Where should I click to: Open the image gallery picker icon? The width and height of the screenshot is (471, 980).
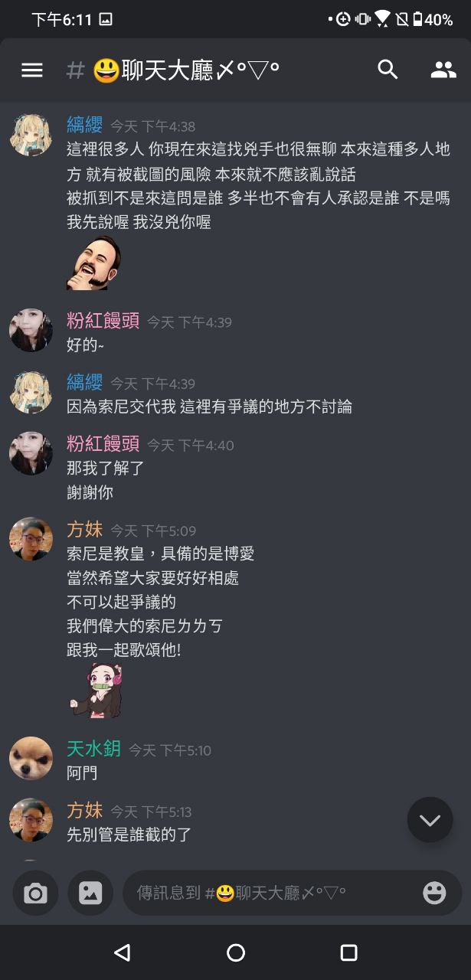click(x=90, y=893)
